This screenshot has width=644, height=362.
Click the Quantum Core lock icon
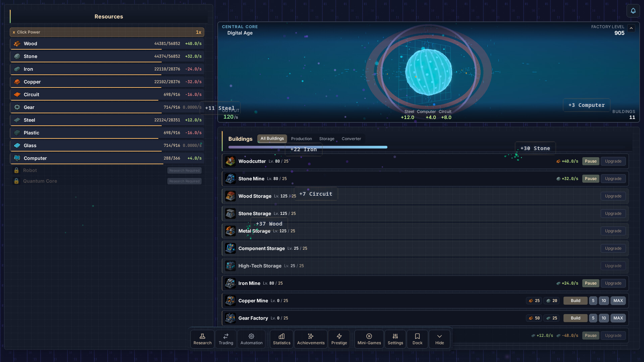point(16,181)
